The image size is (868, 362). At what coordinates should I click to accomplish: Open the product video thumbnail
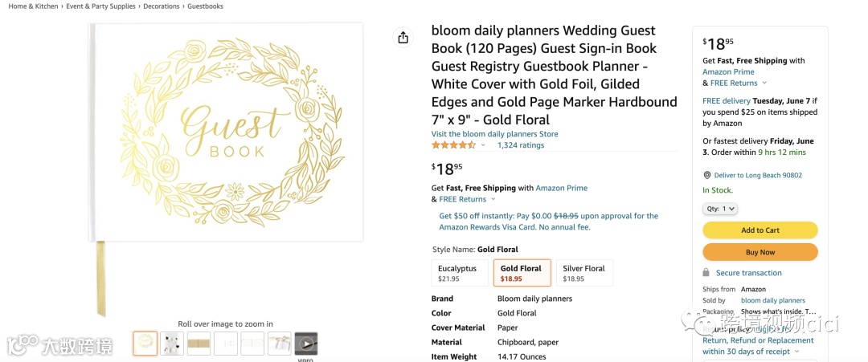click(x=306, y=344)
